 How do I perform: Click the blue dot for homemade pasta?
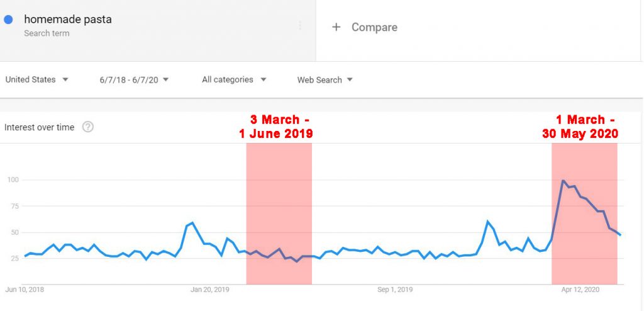8,20
